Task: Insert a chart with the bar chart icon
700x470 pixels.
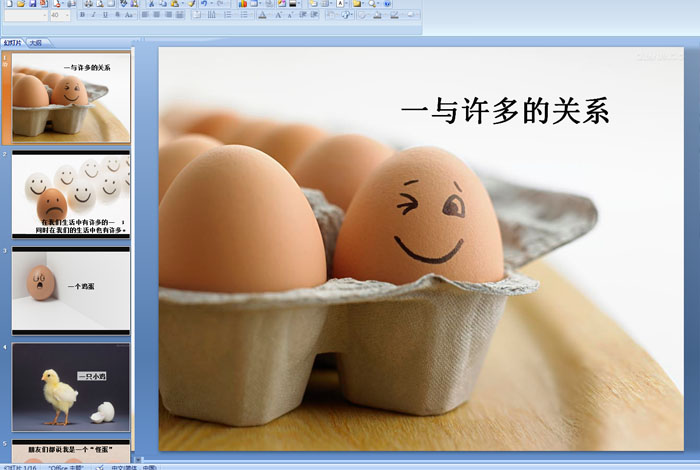Action: (242, 4)
